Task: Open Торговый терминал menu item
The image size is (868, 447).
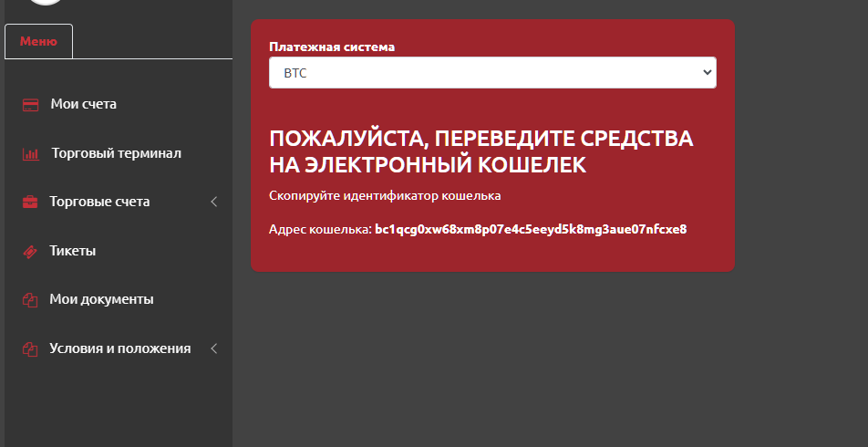Action: point(117,153)
